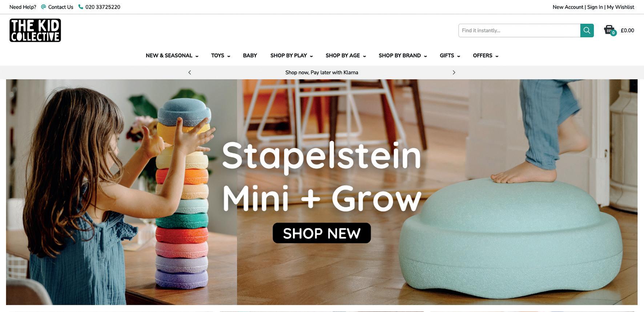Screen dimensions: 644x312
Task: Open the New Account link
Action: point(568,7)
